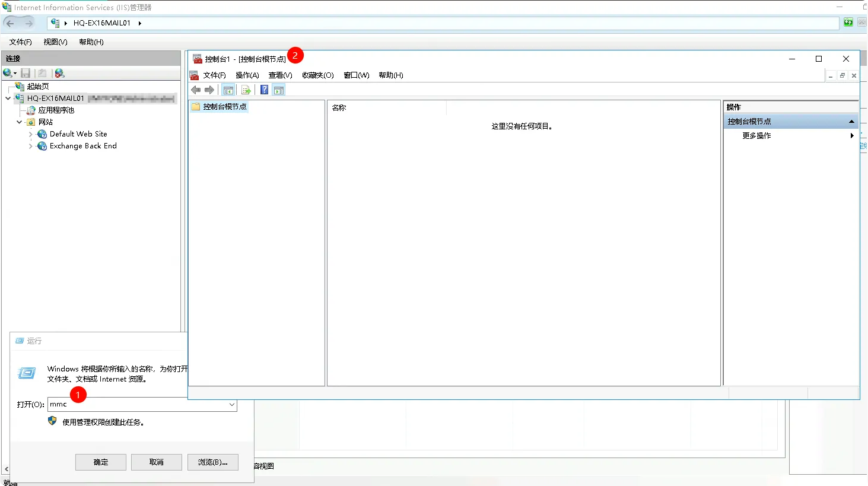868x486 pixels.
Task: Click the Back arrow in MMC console toolbar
Action: (x=196, y=90)
